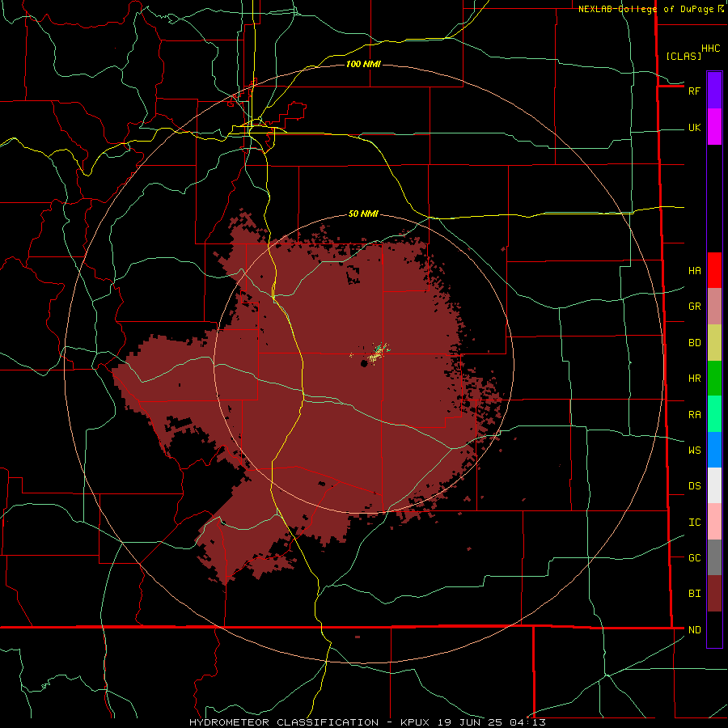Click the Hydrometeor Classification KPUX timestamp caption
Image resolution: width=728 pixels, height=728 pixels.
pyautogui.click(x=367, y=722)
